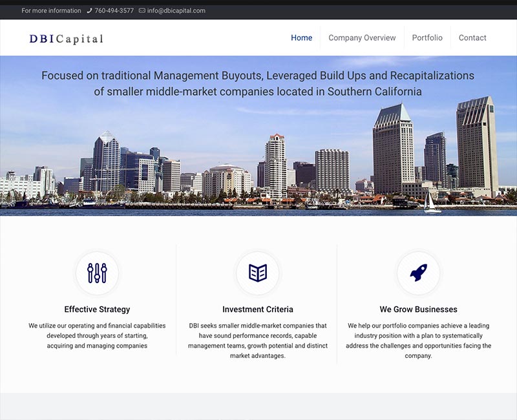Navigate to the Portfolio menu item
Image resolution: width=517 pixels, height=420 pixels.
pos(427,37)
